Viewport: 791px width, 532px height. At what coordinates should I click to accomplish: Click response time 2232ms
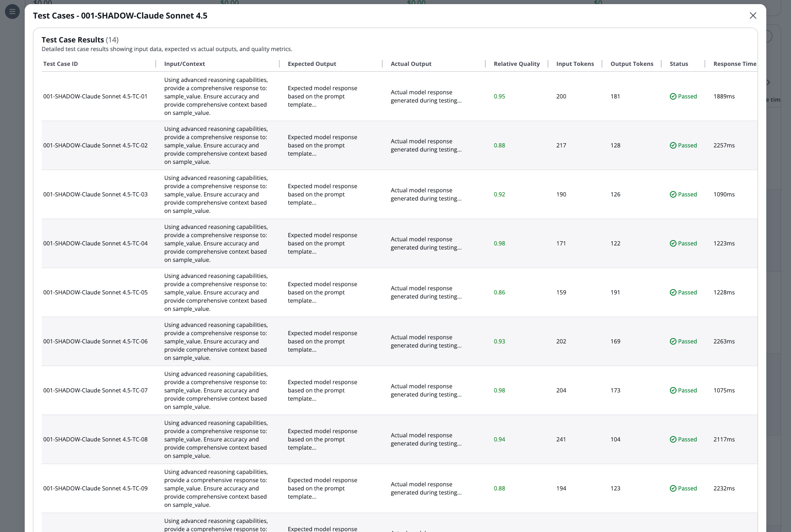point(724,488)
